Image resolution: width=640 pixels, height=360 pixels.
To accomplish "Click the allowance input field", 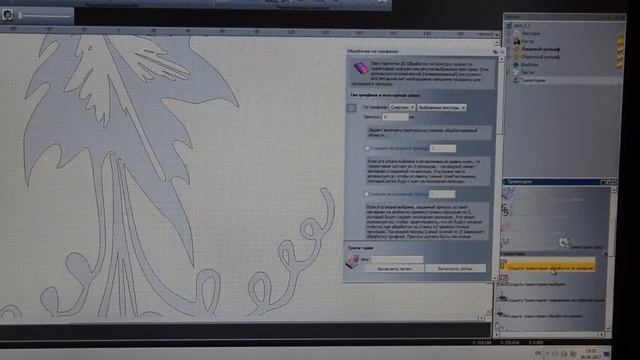I will (x=395, y=117).
